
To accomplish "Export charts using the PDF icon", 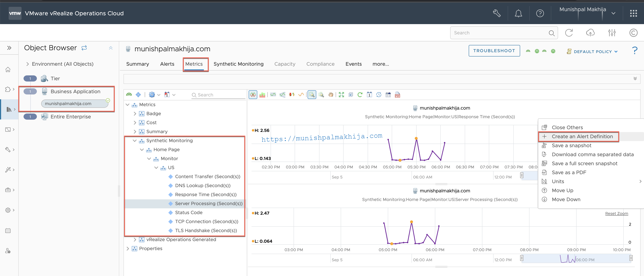I will point(398,95).
